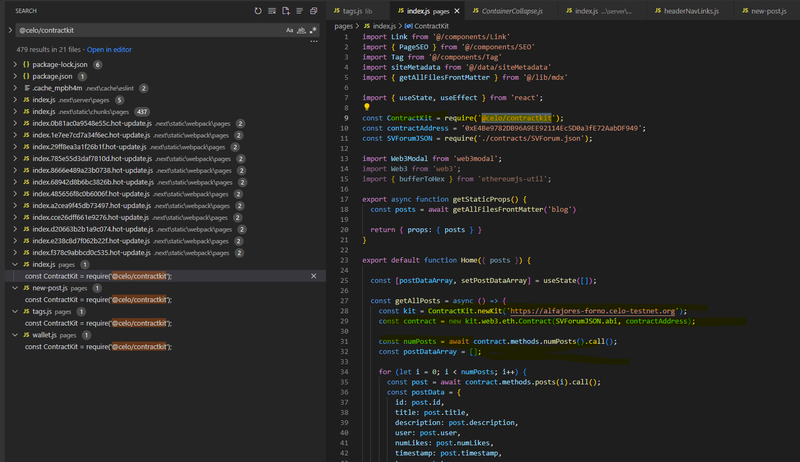
Task: Click the contractAddress hex string on line 10
Action: [551, 128]
